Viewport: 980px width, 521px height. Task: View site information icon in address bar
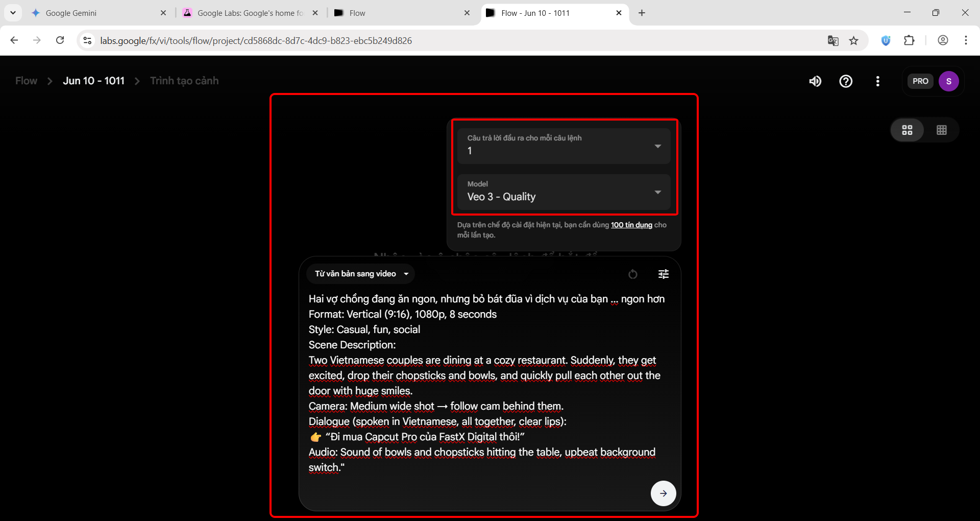(x=87, y=40)
